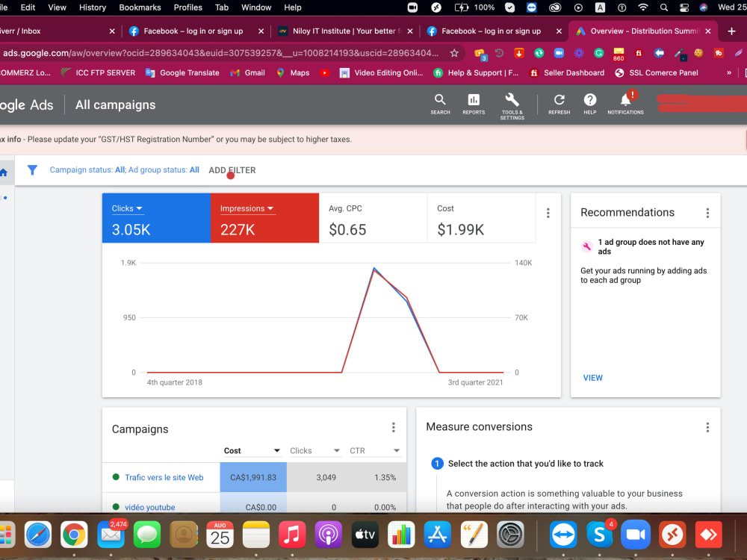747x560 pixels.
Task: Select the Cost $1.99K metric tile
Action: tap(481, 218)
